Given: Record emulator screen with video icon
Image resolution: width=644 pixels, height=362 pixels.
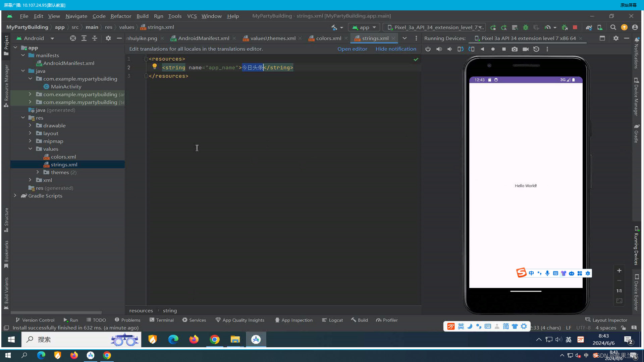Looking at the screenshot, I should 526,49.
